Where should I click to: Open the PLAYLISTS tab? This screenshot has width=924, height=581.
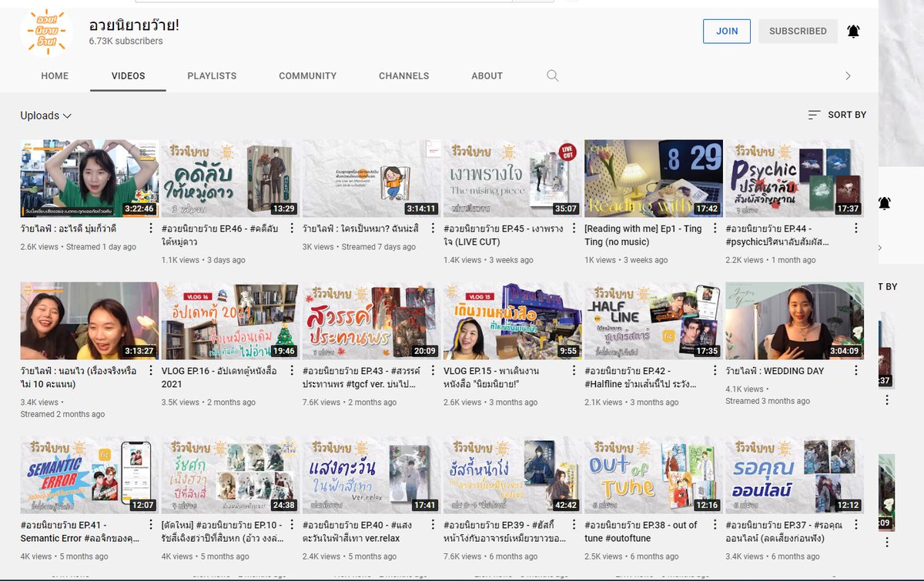[x=212, y=76]
